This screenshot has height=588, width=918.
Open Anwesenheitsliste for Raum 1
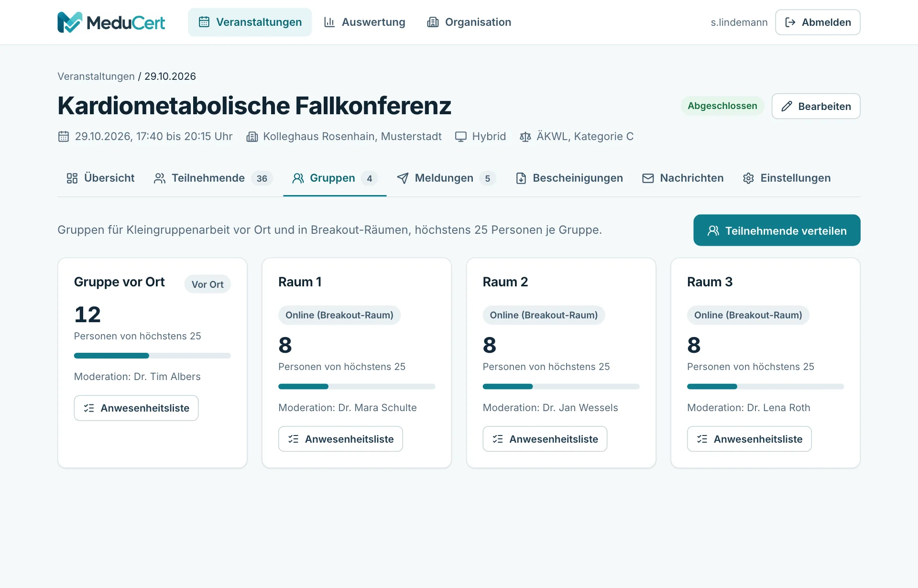[x=340, y=439]
